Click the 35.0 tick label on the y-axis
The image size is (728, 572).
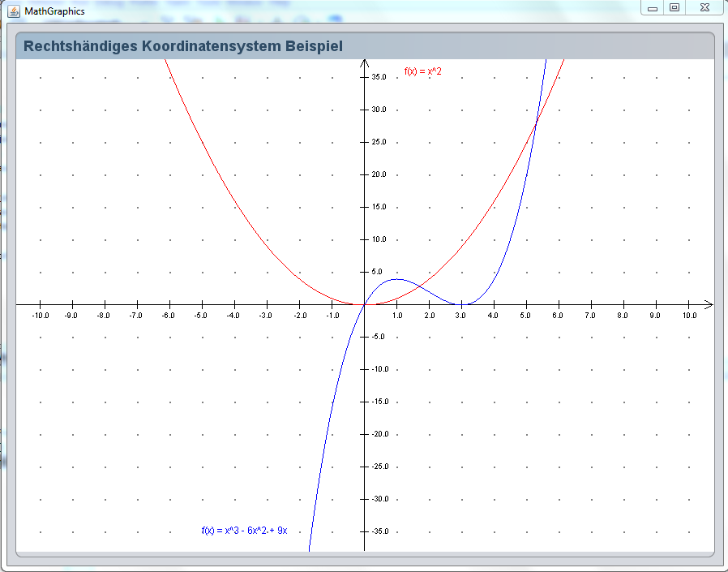(x=379, y=77)
